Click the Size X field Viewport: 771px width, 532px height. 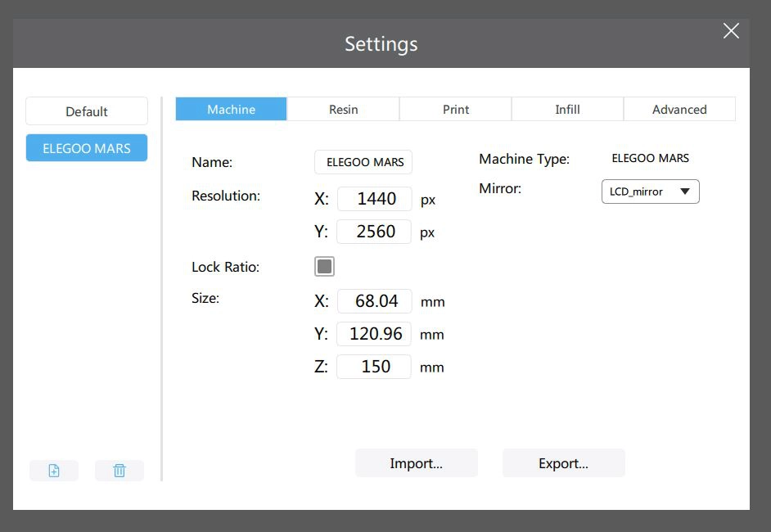click(x=375, y=301)
